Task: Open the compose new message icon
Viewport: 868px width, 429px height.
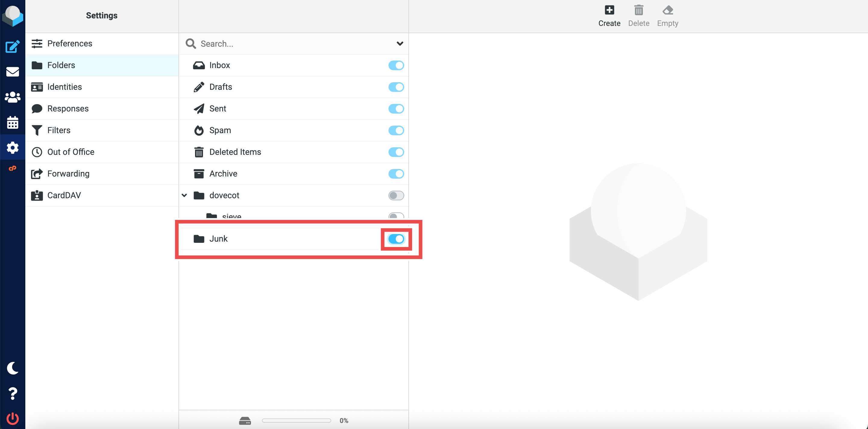Action: point(12,47)
